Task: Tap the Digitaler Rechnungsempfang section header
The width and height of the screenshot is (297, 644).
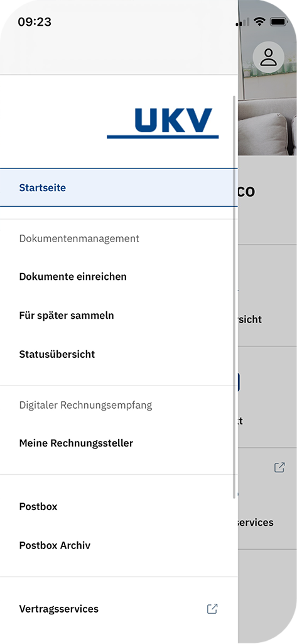Action: tap(85, 405)
